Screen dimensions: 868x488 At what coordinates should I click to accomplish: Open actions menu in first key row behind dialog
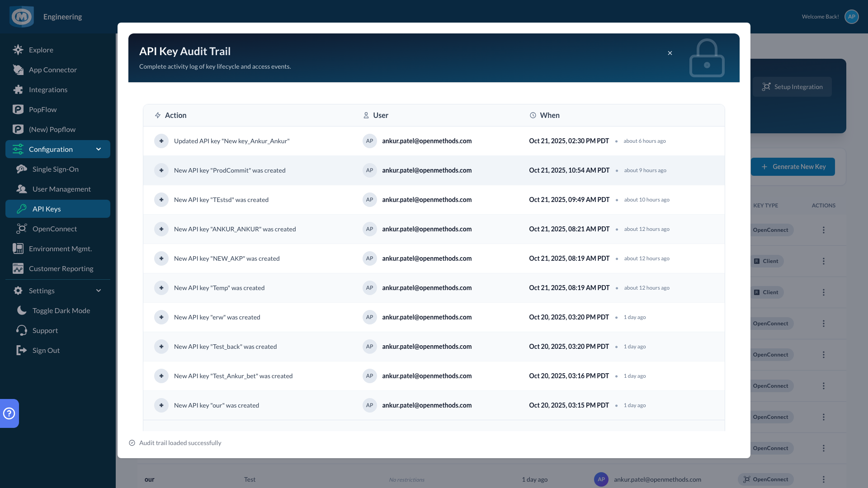(x=824, y=230)
